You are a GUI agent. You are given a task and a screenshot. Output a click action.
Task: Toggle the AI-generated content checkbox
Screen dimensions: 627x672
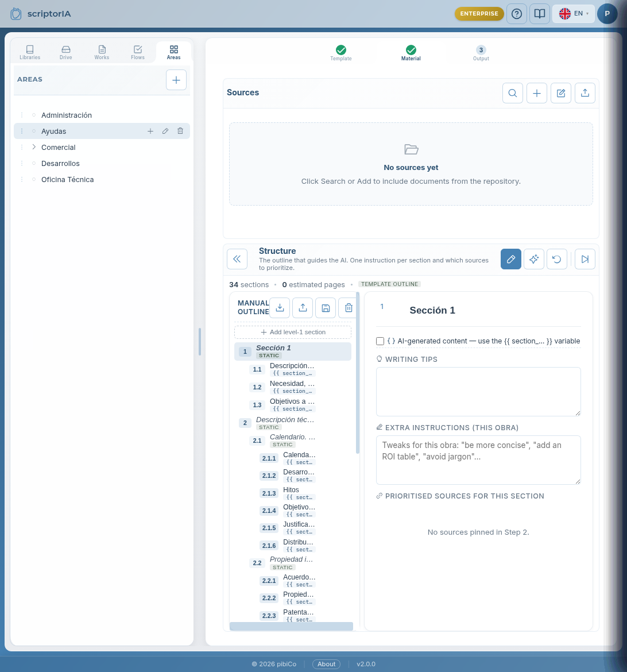(380, 341)
